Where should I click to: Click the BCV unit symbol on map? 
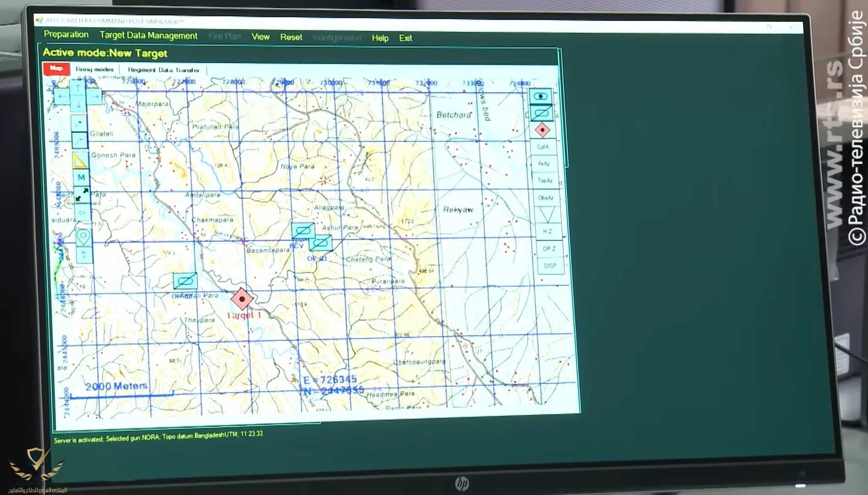point(303,231)
